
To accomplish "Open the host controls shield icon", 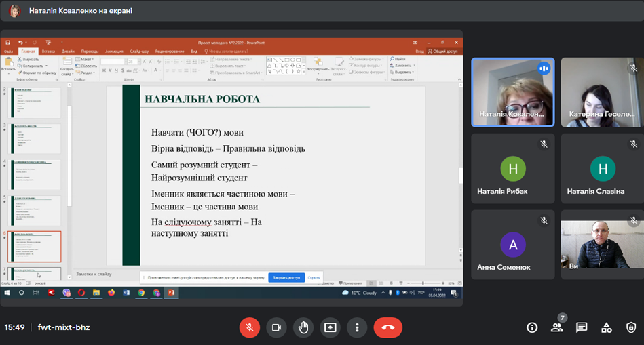I will 631,327.
